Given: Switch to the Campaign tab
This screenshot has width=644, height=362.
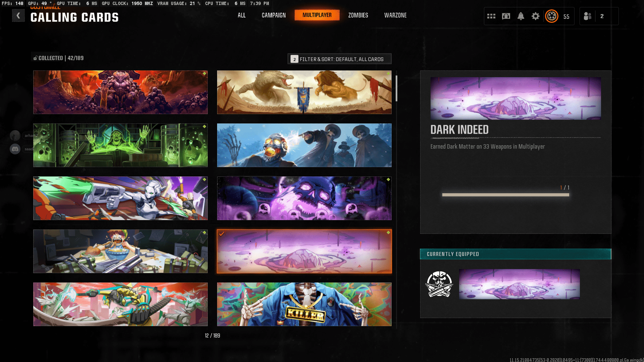Looking at the screenshot, I should pyautogui.click(x=274, y=15).
